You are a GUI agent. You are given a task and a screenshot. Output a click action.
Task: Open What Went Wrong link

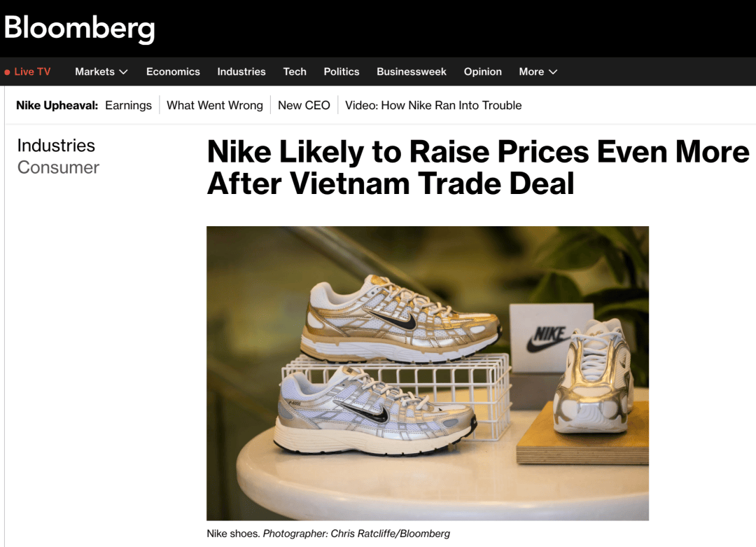215,105
